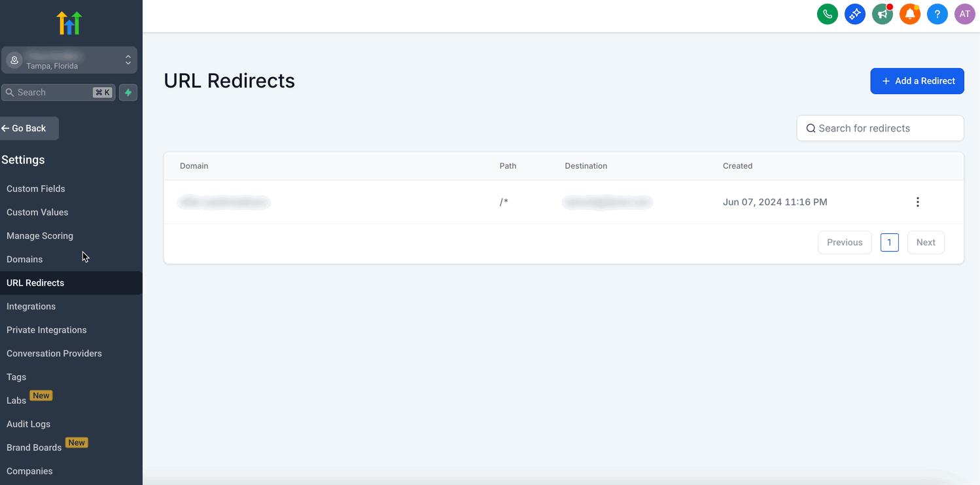Click the Next pagination button
Screen dimensions: 980x485
click(x=926, y=242)
